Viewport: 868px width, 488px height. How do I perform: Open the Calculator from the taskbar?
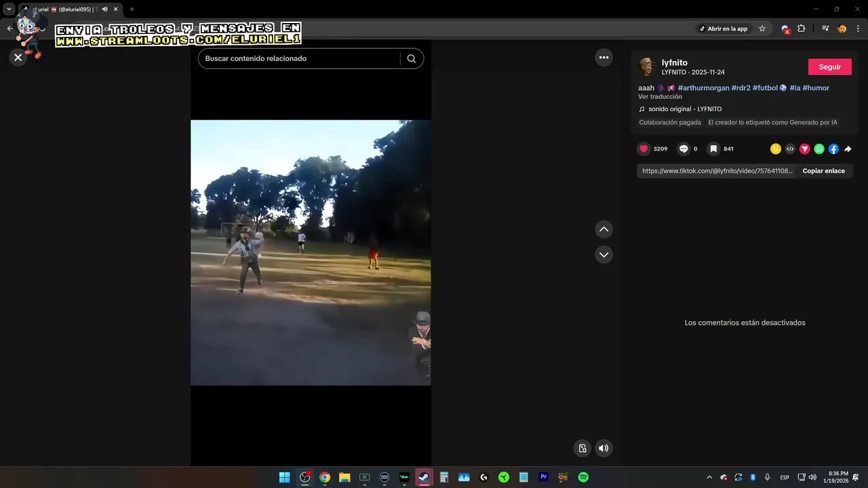(444, 477)
